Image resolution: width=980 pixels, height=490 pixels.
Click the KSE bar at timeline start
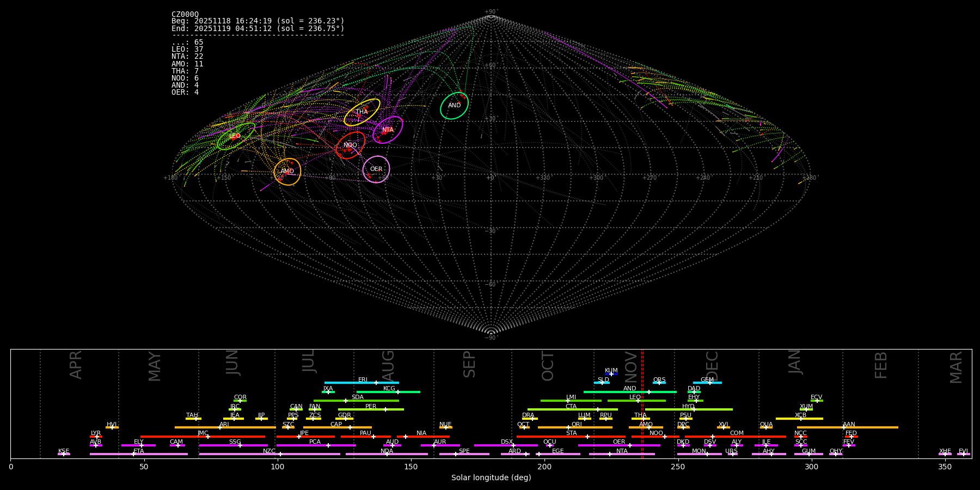point(64,454)
